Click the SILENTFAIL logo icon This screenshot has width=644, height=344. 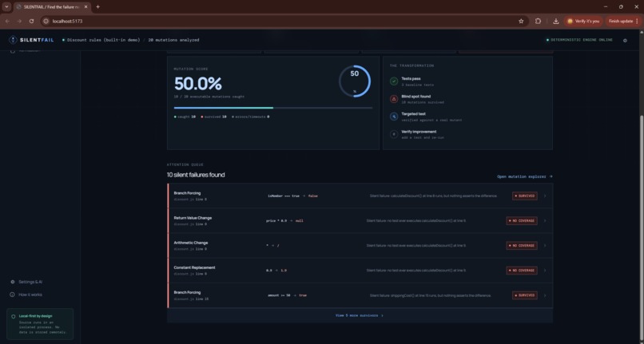click(13, 40)
